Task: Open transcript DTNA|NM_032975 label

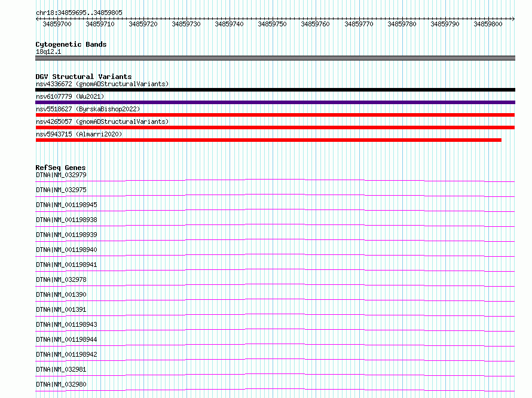Action: 61,190
